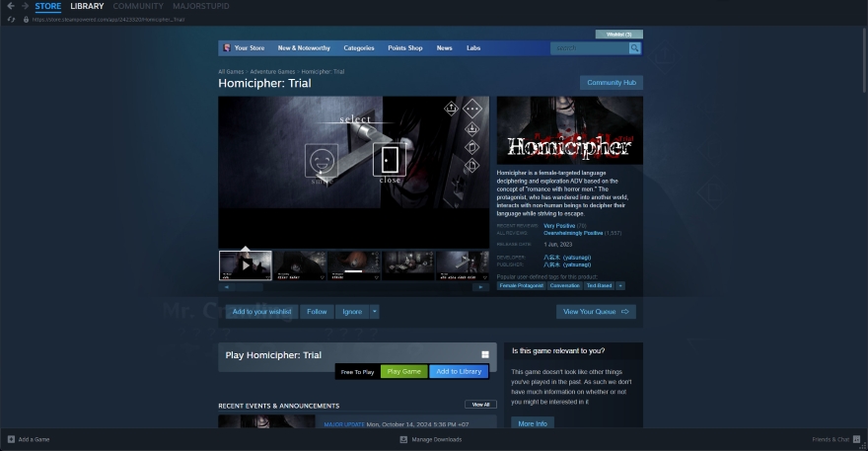Click the Ignore button
Viewport: 868px width, 451px height.
click(352, 312)
